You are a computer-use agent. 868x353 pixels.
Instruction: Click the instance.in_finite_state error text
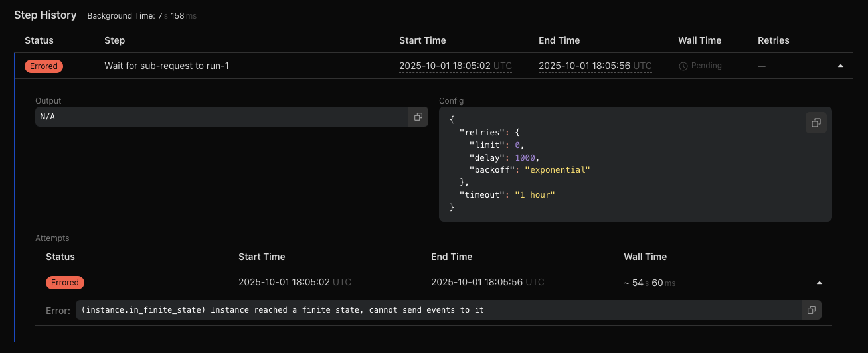(x=282, y=310)
